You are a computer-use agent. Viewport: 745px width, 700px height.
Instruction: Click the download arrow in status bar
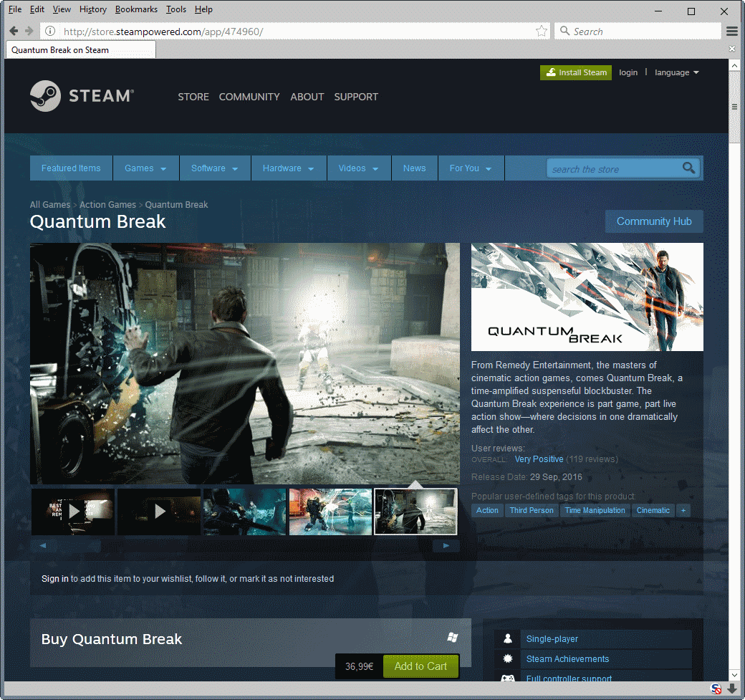(732, 689)
